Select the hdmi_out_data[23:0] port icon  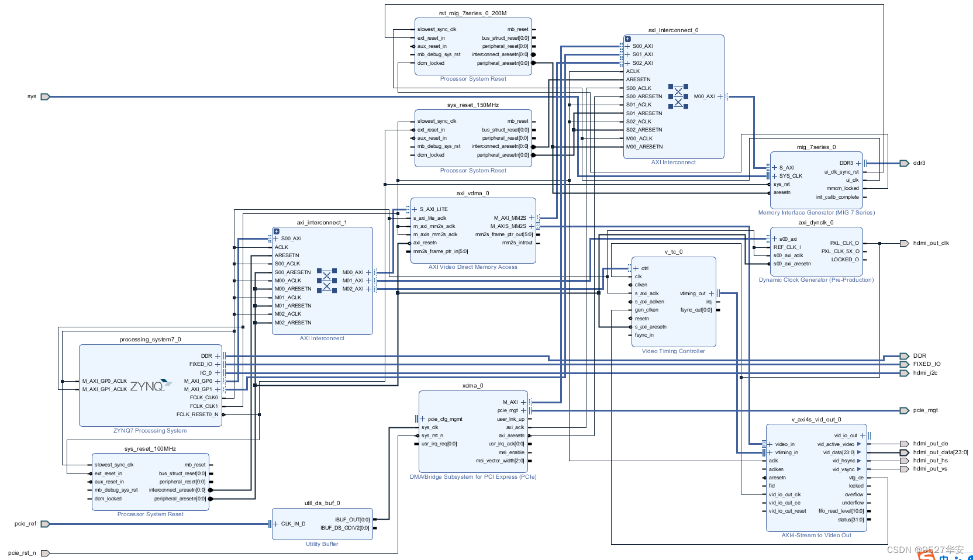click(x=904, y=452)
